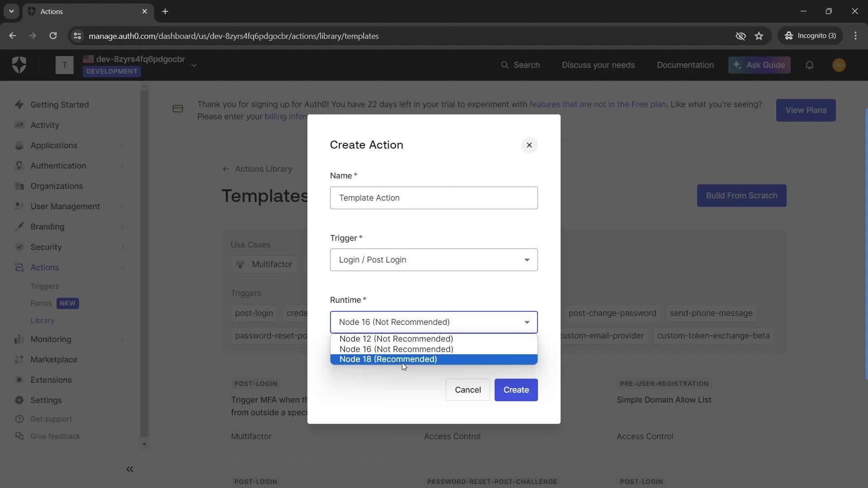The image size is (868, 488).
Task: Click the Settings gear icon
Action: (x=19, y=400)
